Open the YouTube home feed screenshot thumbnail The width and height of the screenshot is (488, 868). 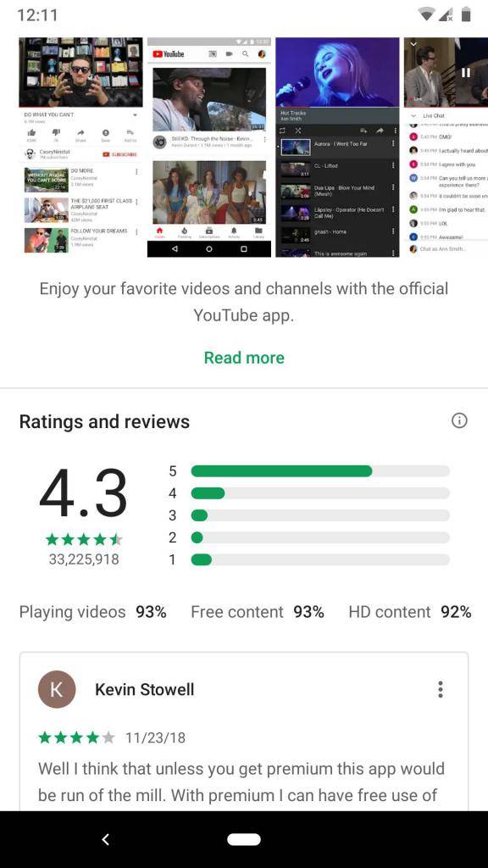(209, 147)
